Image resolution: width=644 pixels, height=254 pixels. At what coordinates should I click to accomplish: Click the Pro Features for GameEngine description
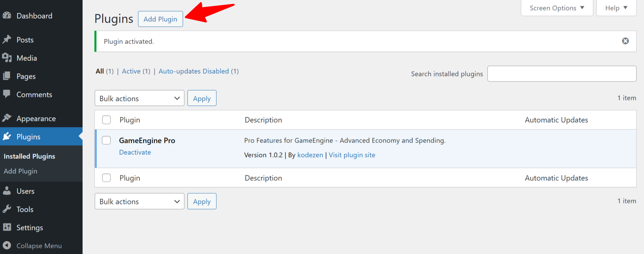345,141
